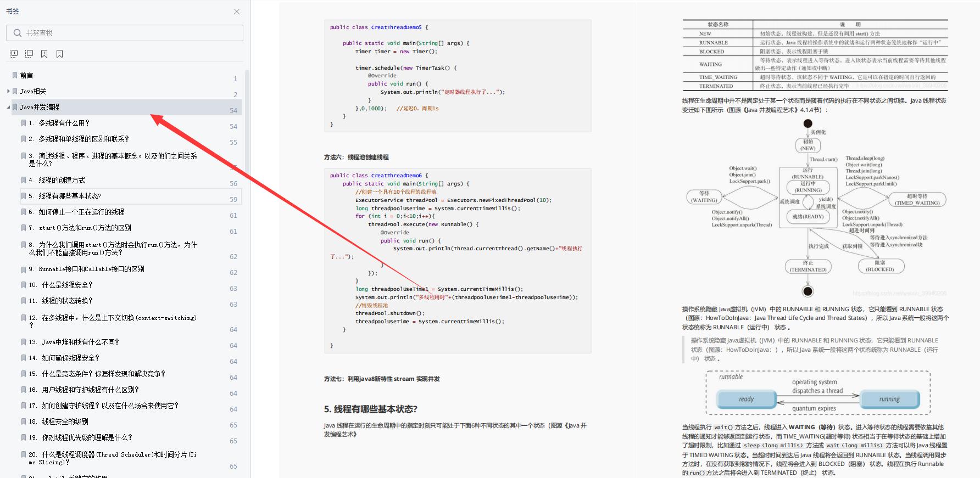This screenshot has height=478, width=980.
Task: Go to bookmark 7. start()方法和run()方法的区别
Action: point(80,228)
